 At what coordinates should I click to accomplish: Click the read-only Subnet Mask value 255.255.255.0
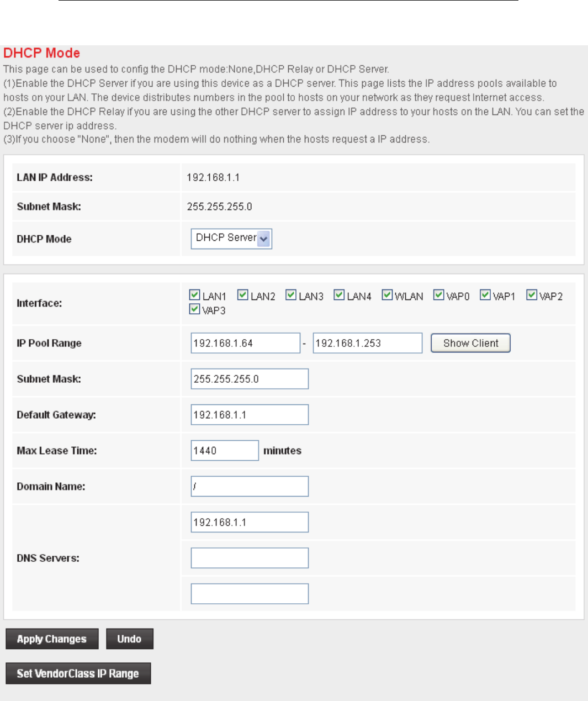pos(219,207)
